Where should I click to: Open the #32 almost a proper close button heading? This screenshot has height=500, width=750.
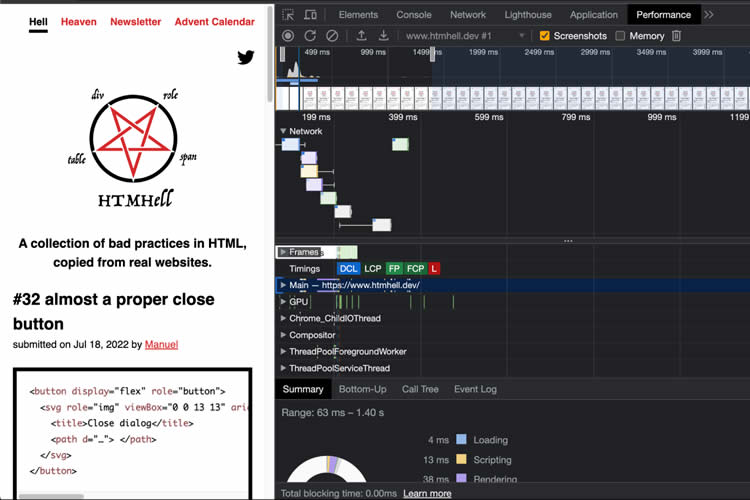114,311
